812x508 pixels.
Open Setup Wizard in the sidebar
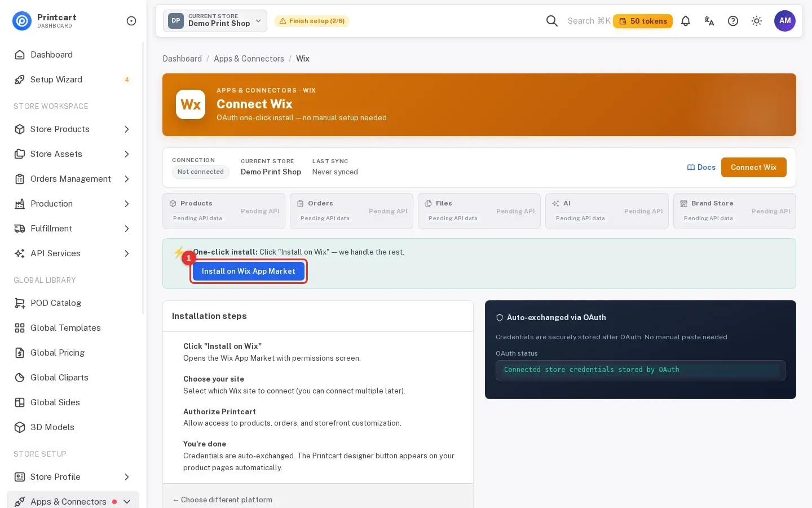[x=73, y=80]
